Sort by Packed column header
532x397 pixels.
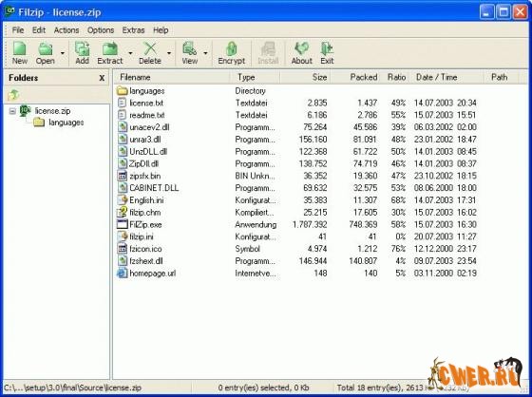pos(355,77)
